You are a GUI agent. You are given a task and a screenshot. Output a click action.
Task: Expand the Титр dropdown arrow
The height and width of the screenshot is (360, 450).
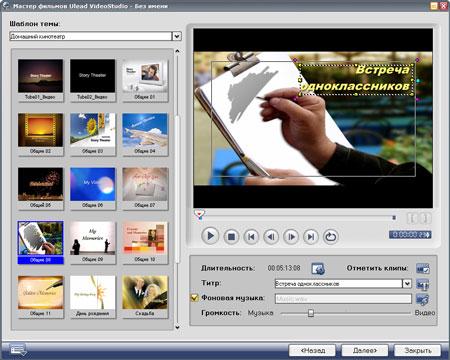coord(407,284)
